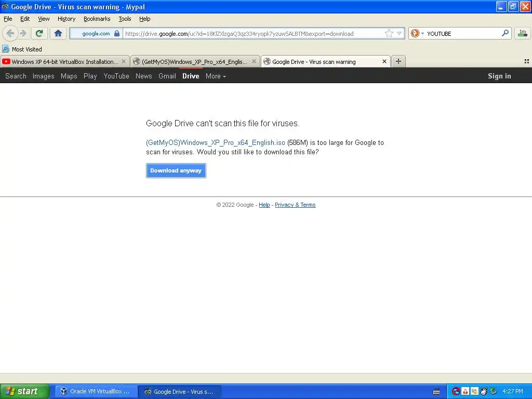Close the (GetMyOS)Windows_XP_Pro_x64 tab
The height and width of the screenshot is (399, 532).
click(x=254, y=61)
